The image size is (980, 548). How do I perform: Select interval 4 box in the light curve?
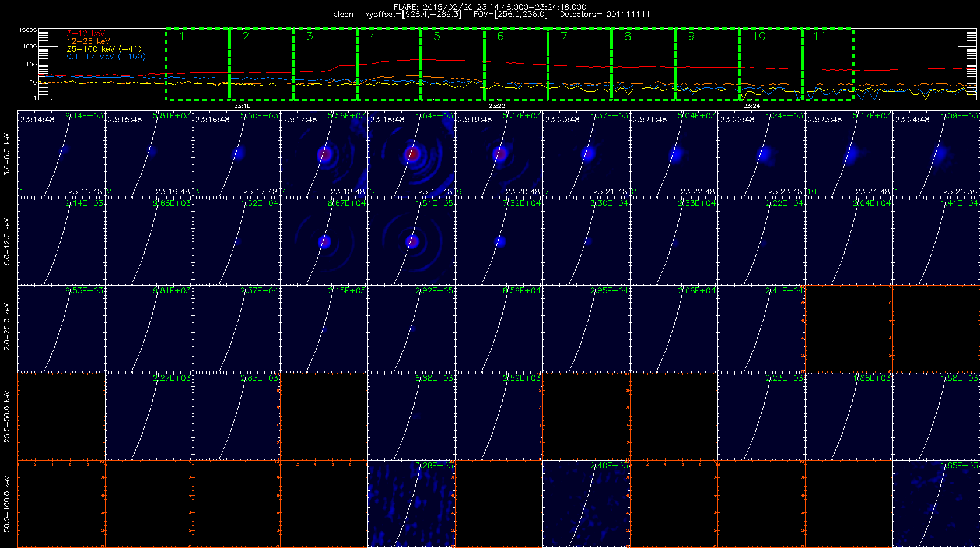click(388, 64)
